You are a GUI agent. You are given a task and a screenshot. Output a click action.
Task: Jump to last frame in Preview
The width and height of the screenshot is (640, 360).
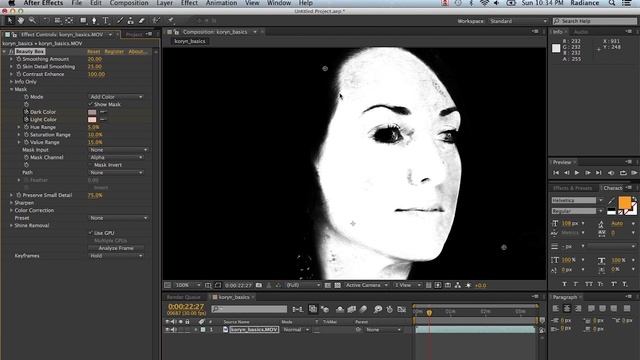click(x=598, y=173)
